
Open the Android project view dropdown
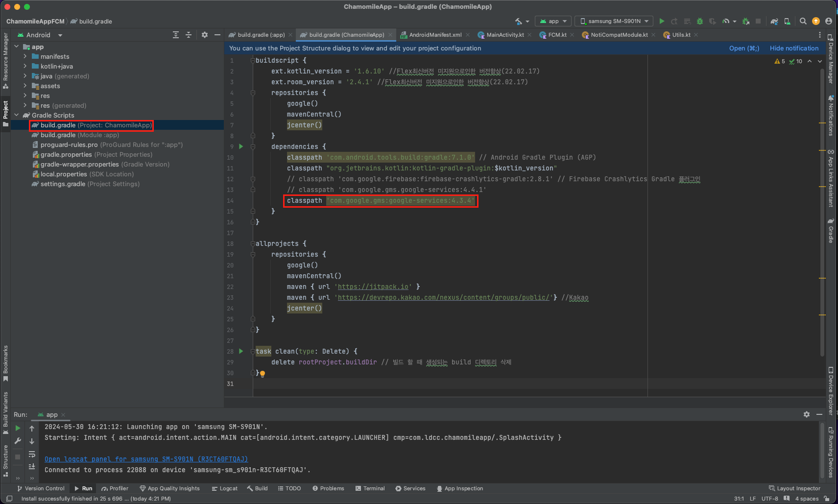(40, 35)
